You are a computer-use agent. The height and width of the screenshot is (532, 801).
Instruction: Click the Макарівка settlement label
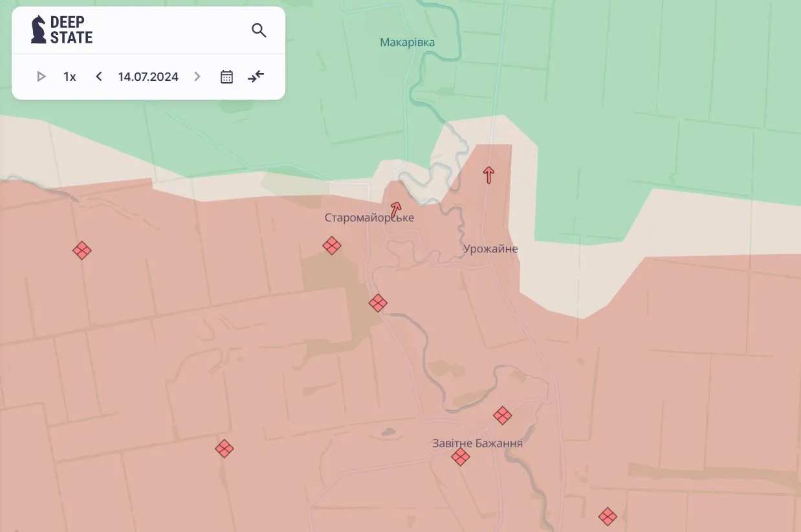tap(407, 43)
